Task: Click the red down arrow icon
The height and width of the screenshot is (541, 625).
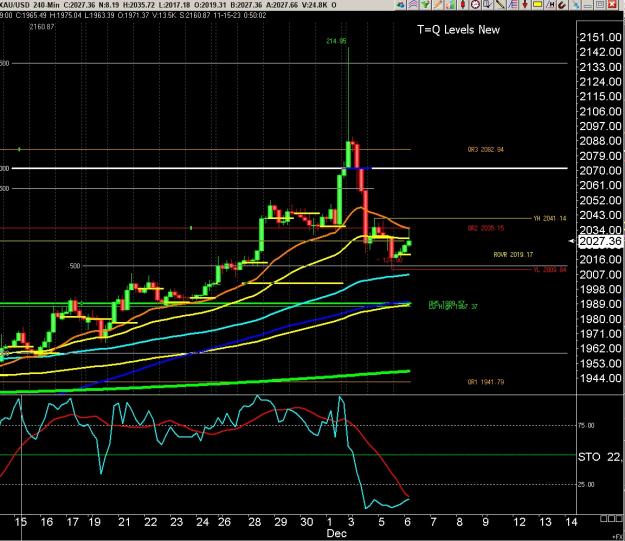Action: tap(525, 5)
